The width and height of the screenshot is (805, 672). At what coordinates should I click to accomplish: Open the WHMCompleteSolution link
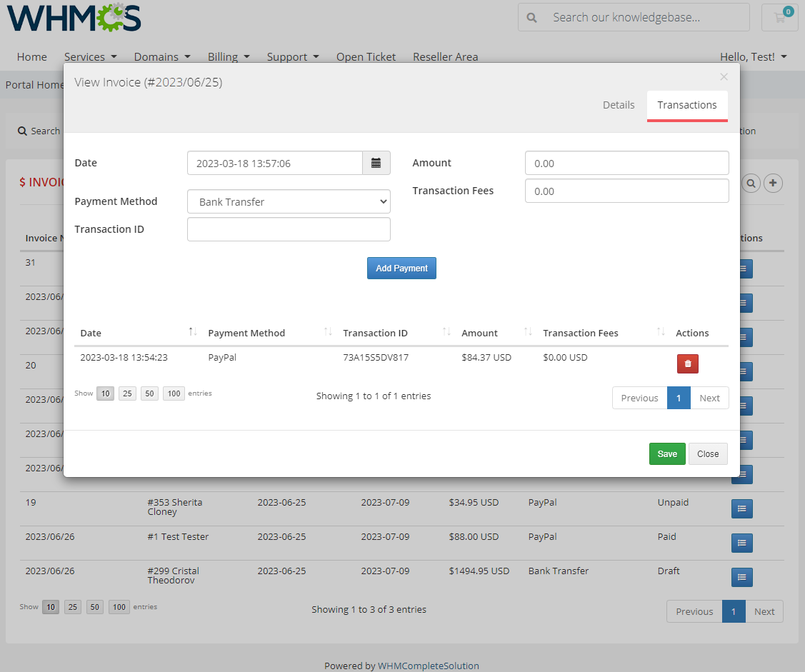429,666
